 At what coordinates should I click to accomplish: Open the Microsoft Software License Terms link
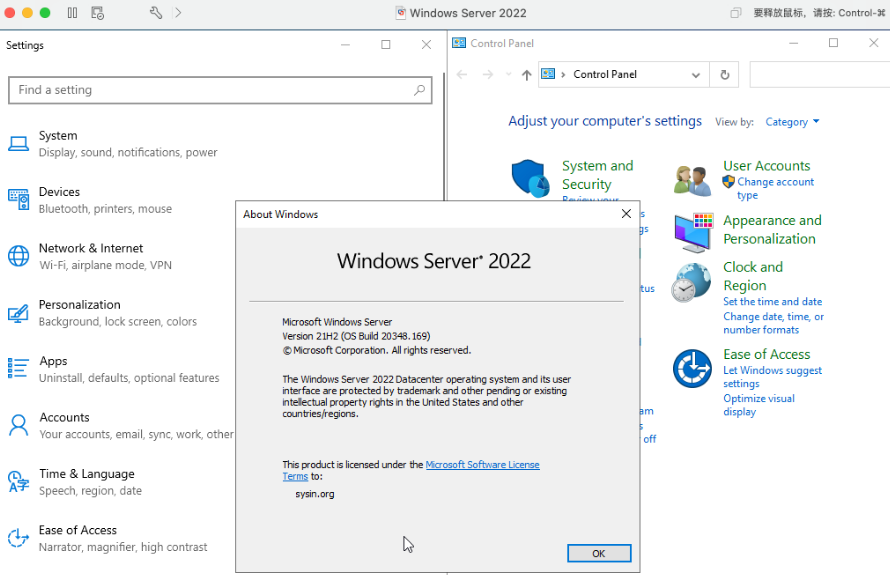[x=482, y=465]
